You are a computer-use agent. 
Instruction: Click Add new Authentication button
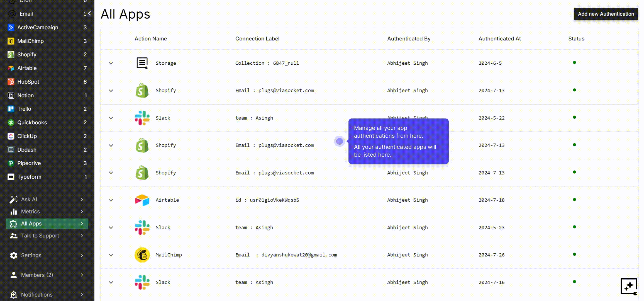point(606,14)
